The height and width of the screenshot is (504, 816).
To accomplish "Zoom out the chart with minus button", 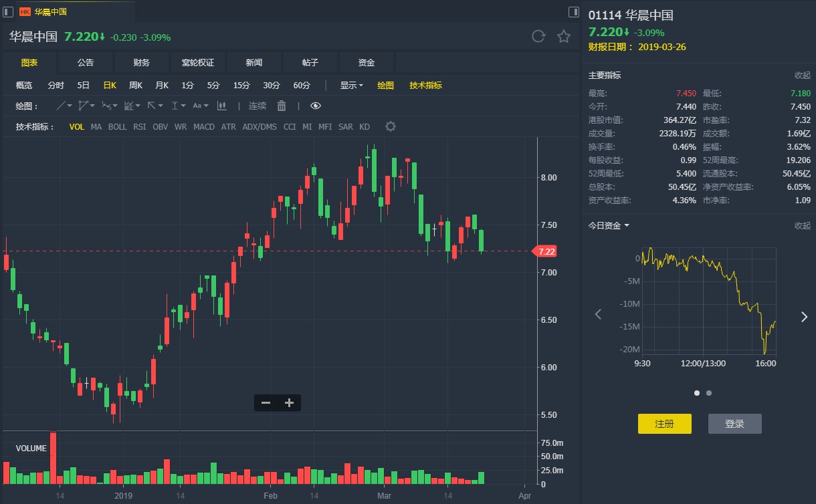I will 266,402.
